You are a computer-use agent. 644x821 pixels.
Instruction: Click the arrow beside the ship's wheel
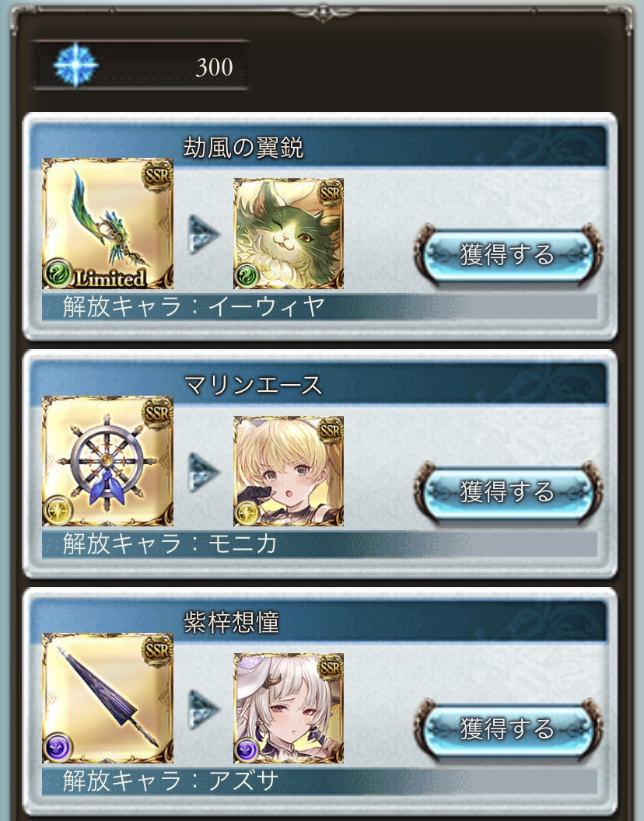tap(203, 471)
